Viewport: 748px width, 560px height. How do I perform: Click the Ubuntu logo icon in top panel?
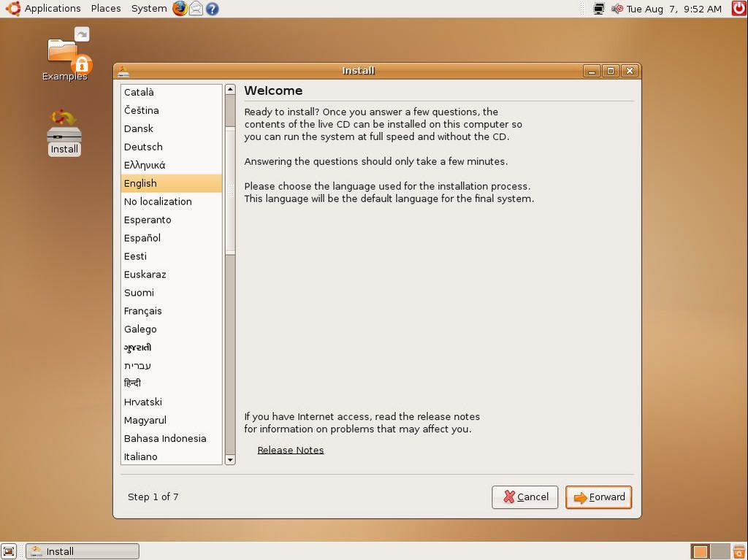[x=12, y=9]
